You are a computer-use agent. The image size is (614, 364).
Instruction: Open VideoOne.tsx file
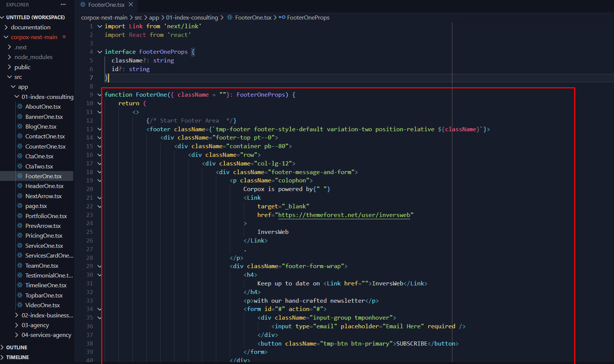click(42, 305)
